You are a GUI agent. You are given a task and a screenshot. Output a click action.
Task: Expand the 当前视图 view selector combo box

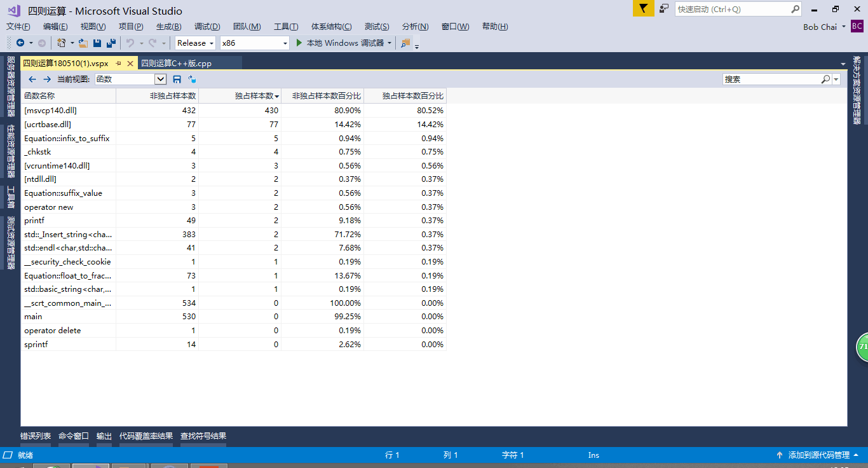coord(160,79)
